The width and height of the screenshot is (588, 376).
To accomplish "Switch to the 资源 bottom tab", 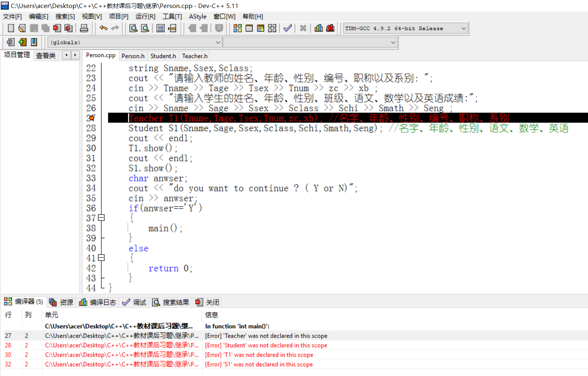I will (x=61, y=302).
